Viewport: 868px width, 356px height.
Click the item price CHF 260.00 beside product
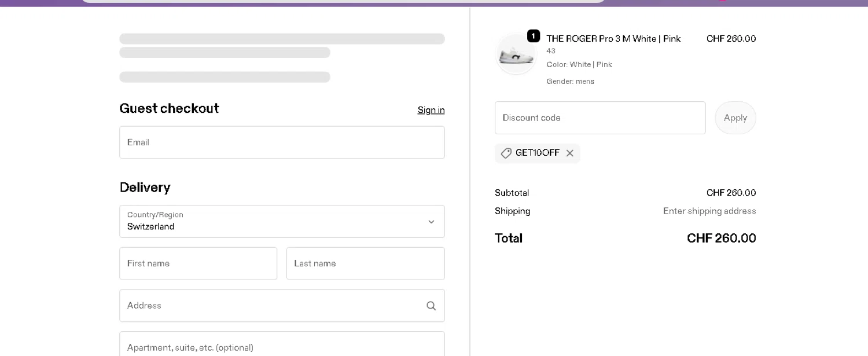[731, 39]
